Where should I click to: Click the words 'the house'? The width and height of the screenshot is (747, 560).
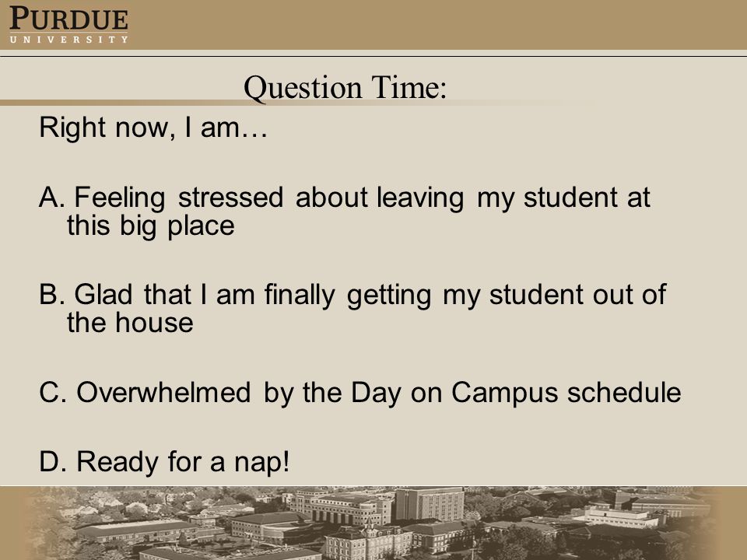[x=130, y=323]
